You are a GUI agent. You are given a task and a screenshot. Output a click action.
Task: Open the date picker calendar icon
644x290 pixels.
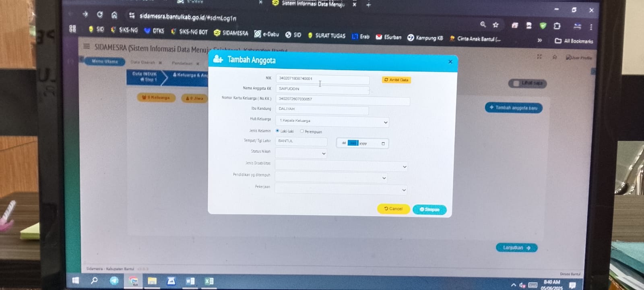coord(383,143)
